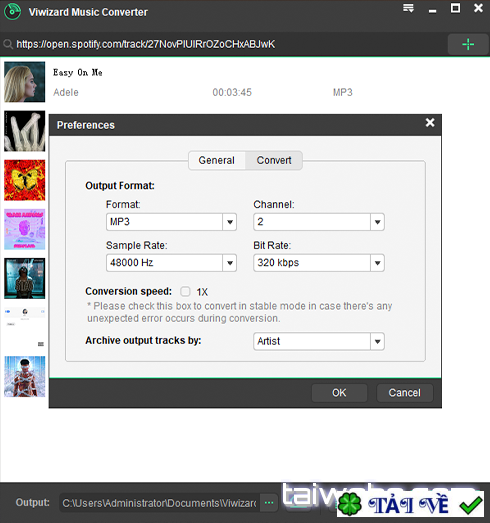Click the 48000 Hz value field
Screen dimensions: 490x523
coord(164,263)
